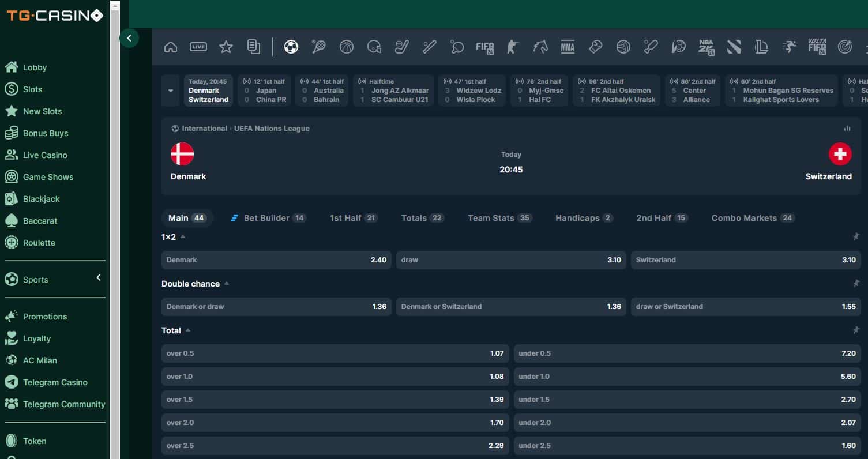Open the sportsbook home icon
Screen dimensions: 868x459
(171, 47)
